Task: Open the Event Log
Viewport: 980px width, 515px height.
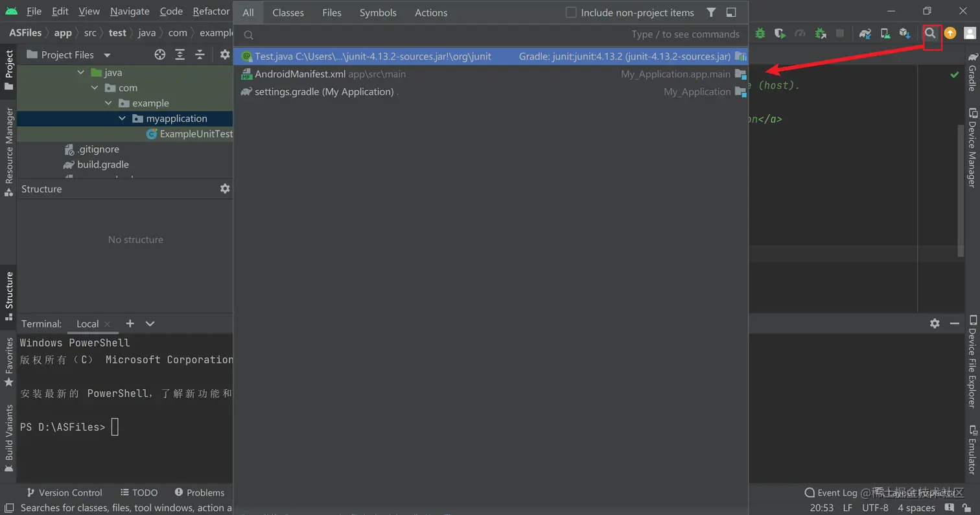Action: [830, 492]
